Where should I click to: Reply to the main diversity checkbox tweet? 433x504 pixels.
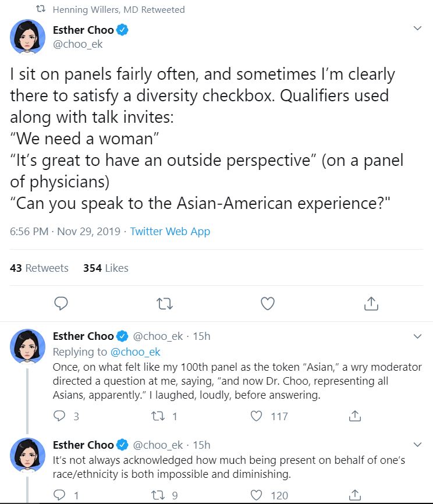pyautogui.click(x=61, y=303)
